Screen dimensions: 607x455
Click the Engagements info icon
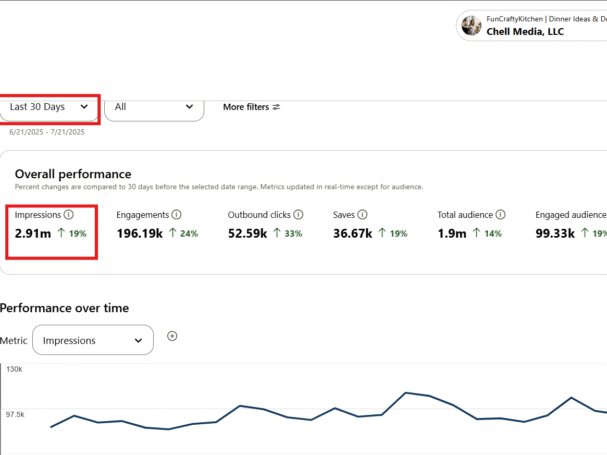click(177, 215)
